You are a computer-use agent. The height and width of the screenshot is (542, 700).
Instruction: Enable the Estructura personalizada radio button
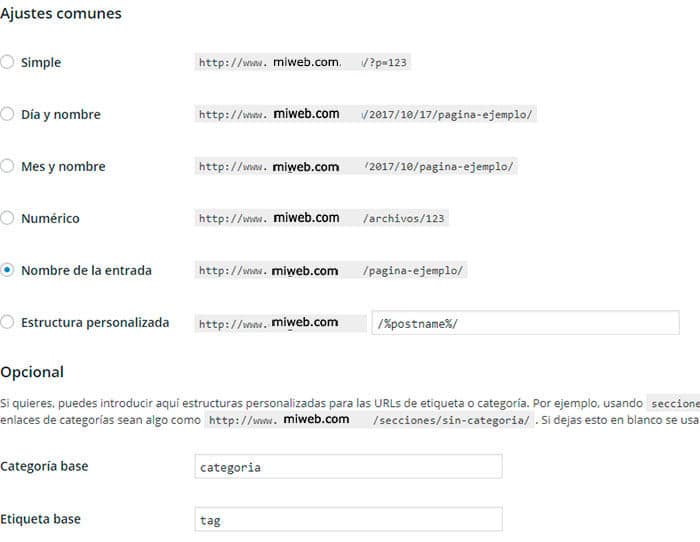tap(8, 322)
